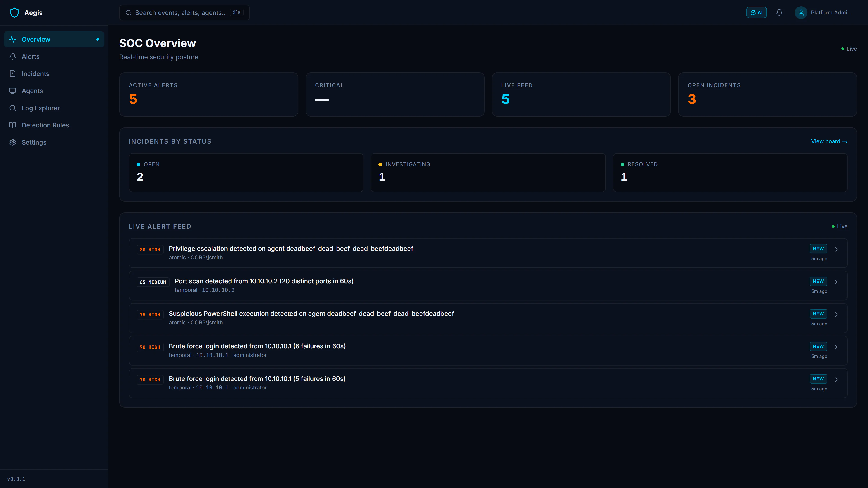The width and height of the screenshot is (868, 488).
Task: Click NEW badge on Port scan alert
Action: 818,281
